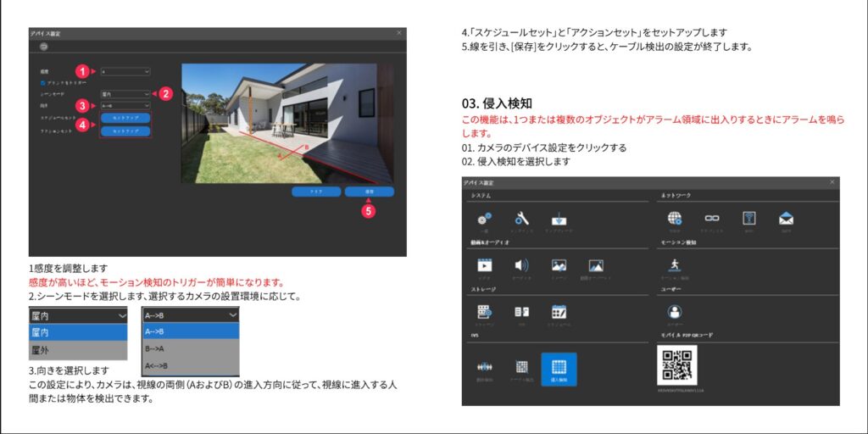Select the motion detection running-person icon

[675, 267]
